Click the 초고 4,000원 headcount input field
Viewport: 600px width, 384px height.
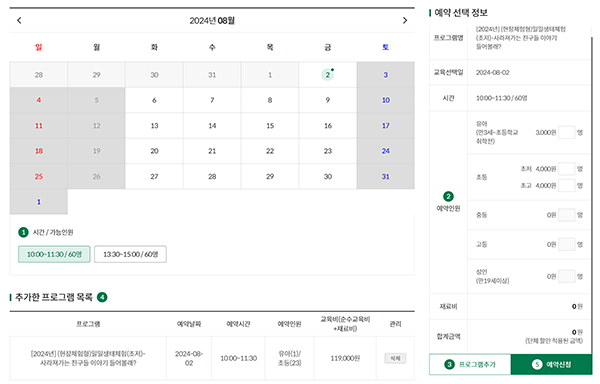[x=566, y=185]
